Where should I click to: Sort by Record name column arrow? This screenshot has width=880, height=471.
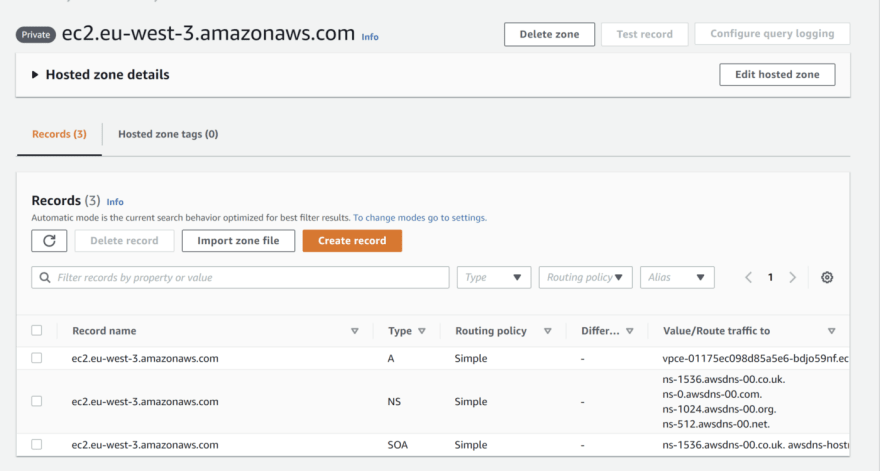[355, 331]
